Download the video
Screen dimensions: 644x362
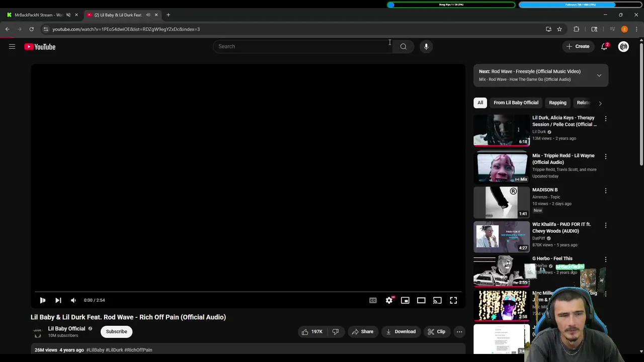(400, 332)
